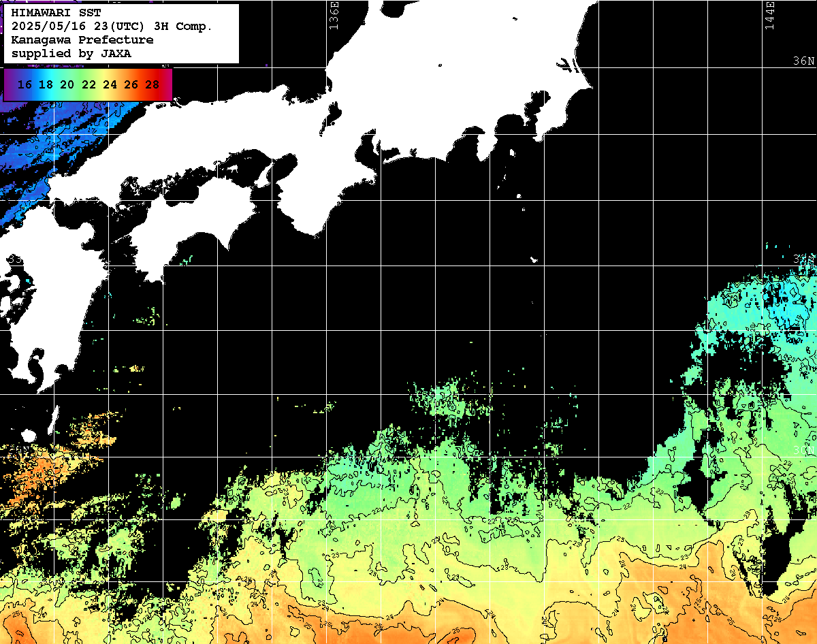The width and height of the screenshot is (817, 644).
Task: Click the 20 value on the color scale
Action: 67,85
